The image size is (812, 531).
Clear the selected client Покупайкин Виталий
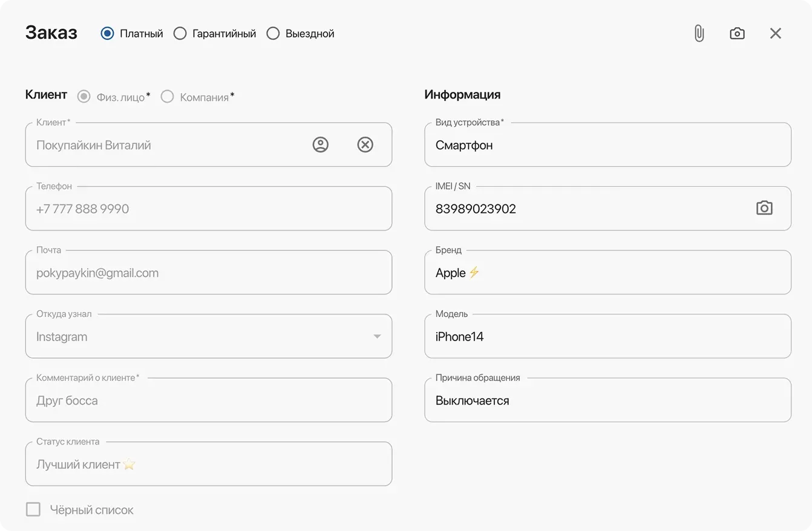365,145
